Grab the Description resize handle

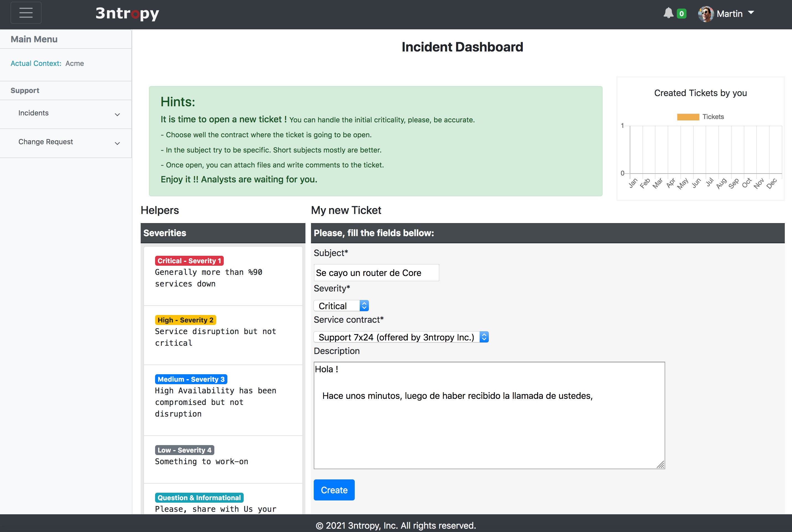[x=660, y=464]
